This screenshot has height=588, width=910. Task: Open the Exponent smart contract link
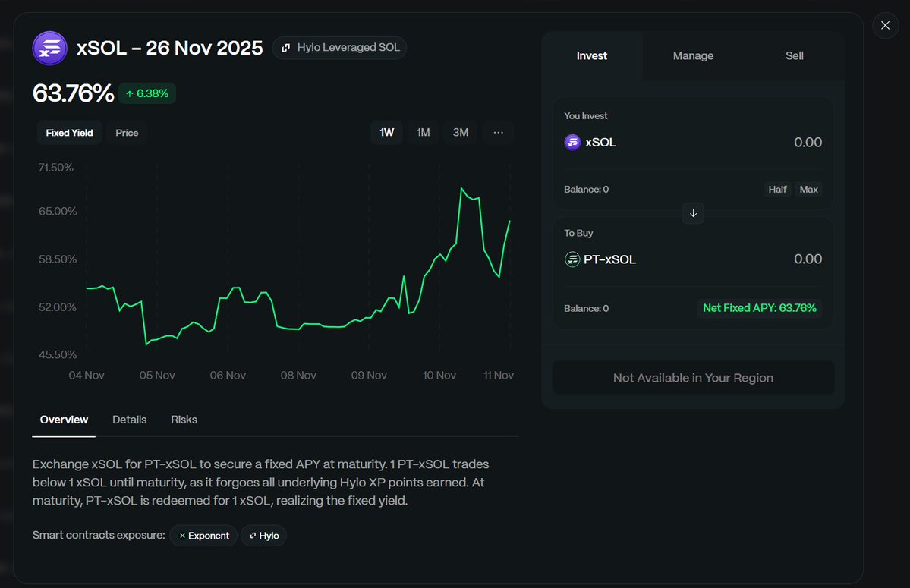[203, 535]
